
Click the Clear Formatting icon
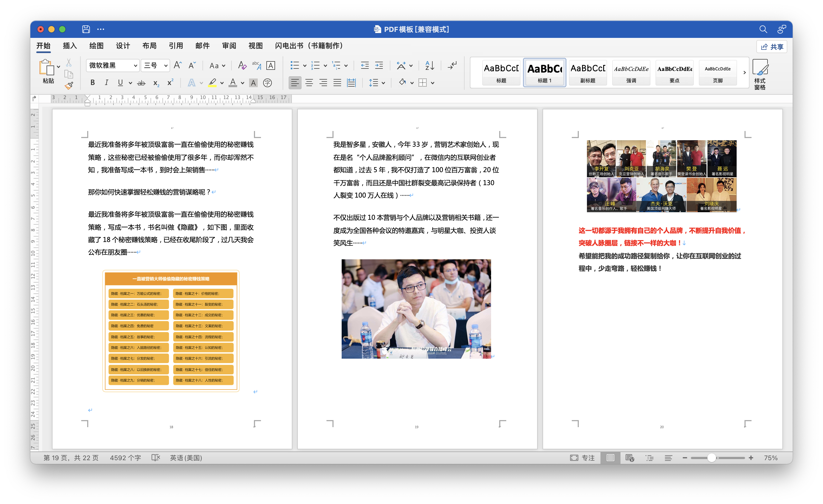click(x=242, y=66)
